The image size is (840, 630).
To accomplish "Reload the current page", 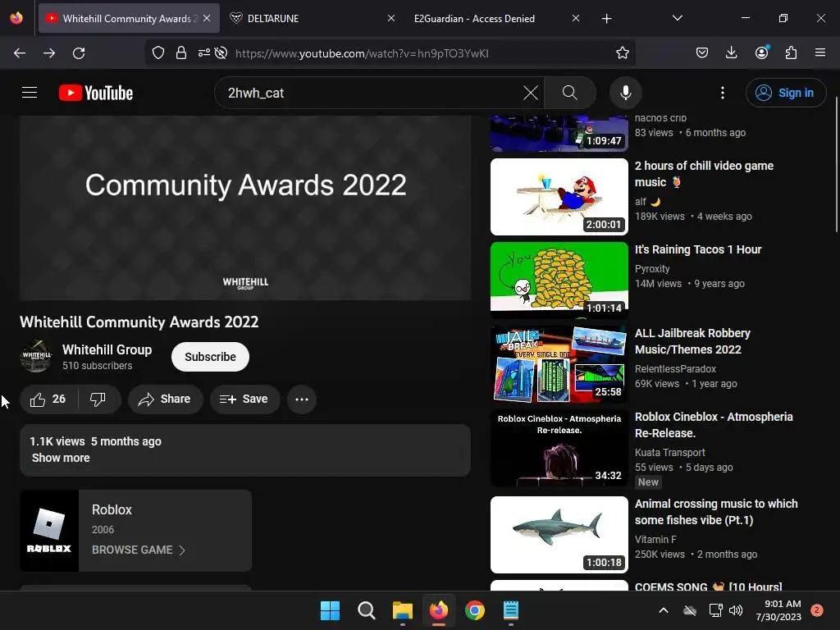I will (79, 53).
